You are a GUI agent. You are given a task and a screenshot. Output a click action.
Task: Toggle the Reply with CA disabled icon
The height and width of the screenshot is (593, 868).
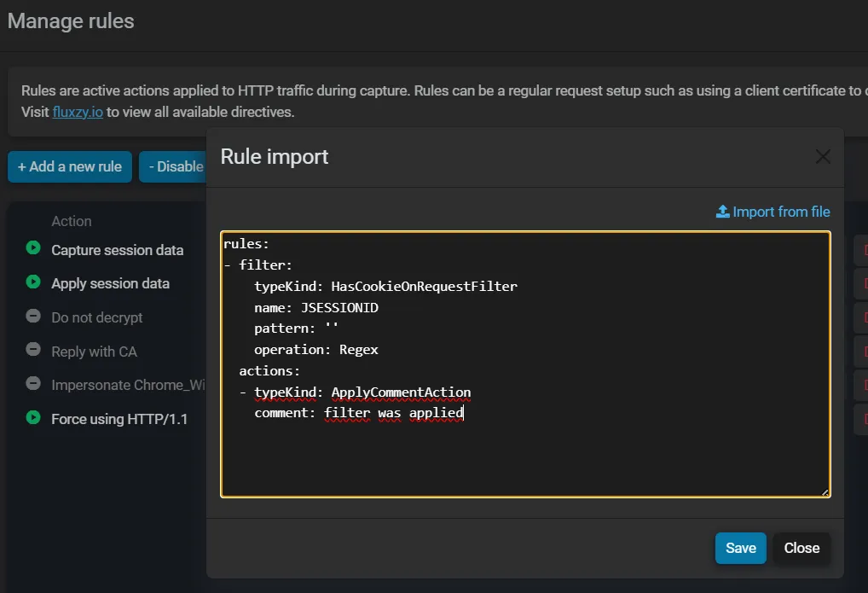[x=33, y=350]
